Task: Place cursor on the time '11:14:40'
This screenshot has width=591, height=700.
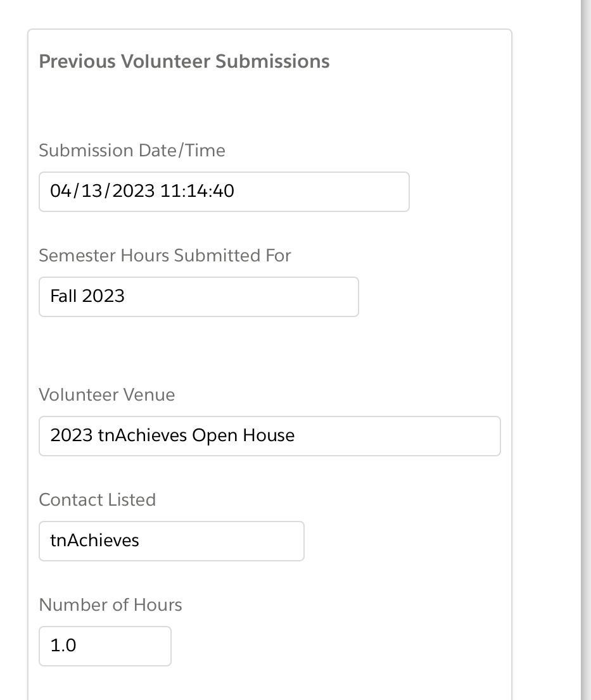Action: click(x=197, y=191)
